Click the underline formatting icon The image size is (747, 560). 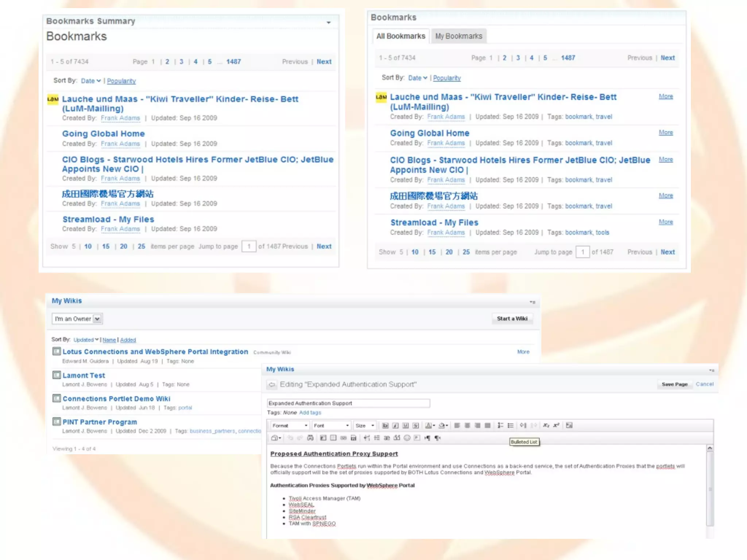pos(406,425)
